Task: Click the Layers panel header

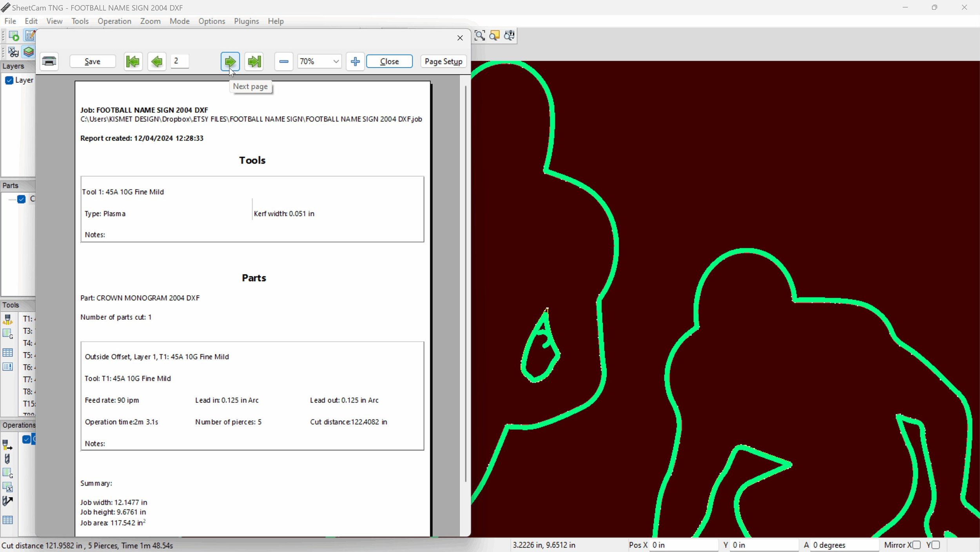Action: [18, 66]
